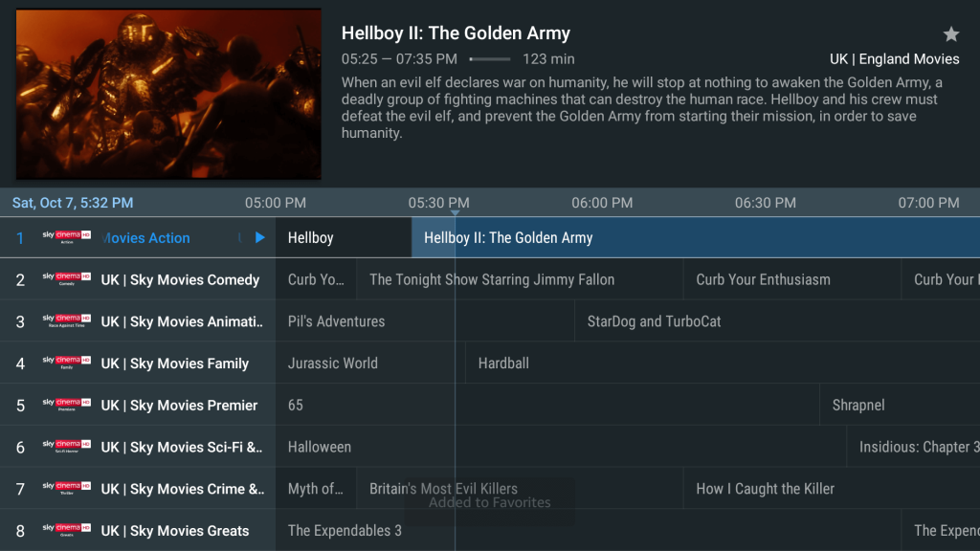Select the Sky Cinema Family channel logo
The image size is (980, 551).
point(67,363)
